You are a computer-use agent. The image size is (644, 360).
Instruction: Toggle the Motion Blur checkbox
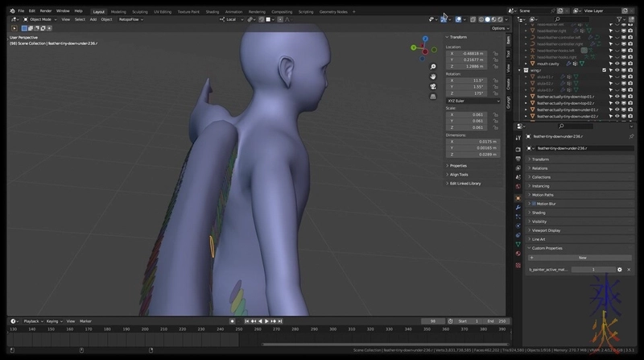pos(533,203)
